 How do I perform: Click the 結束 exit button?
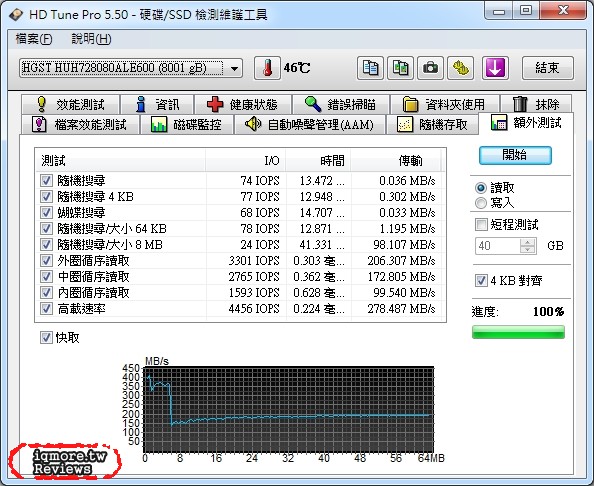click(547, 68)
